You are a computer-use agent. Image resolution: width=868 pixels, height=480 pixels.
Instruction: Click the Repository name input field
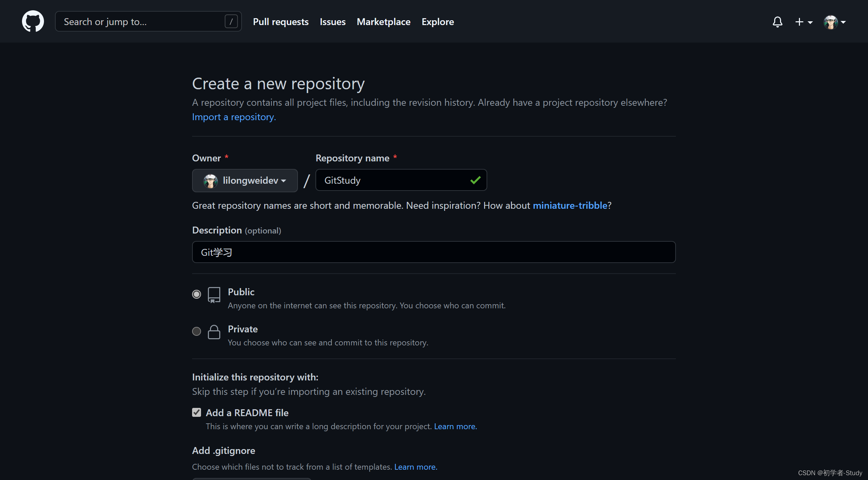(402, 180)
